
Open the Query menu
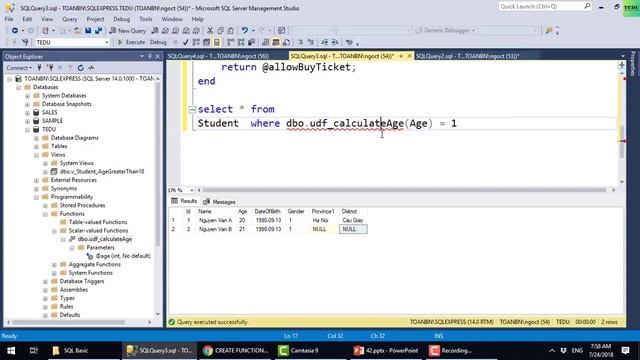click(x=70, y=19)
